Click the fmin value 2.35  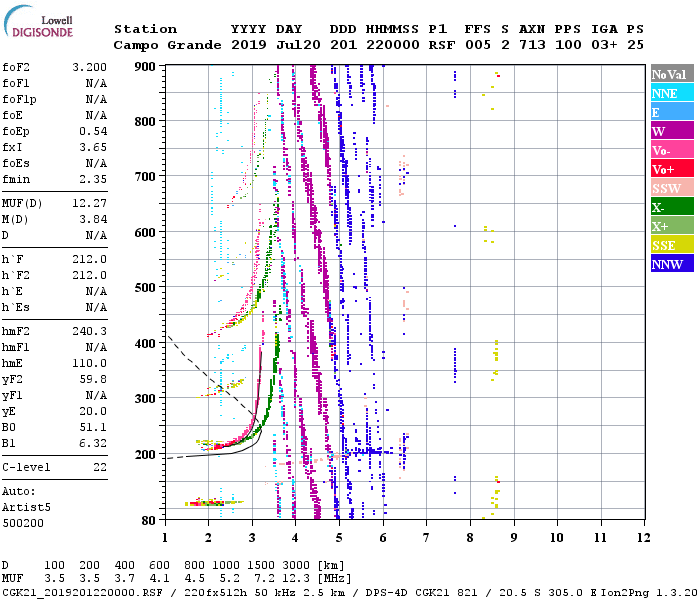click(93, 179)
